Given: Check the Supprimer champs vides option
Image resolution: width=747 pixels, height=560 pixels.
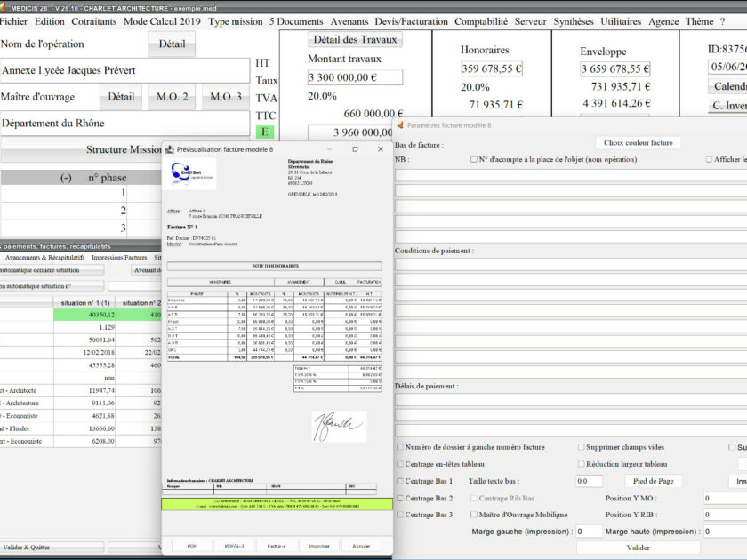Looking at the screenshot, I should pyautogui.click(x=581, y=447).
